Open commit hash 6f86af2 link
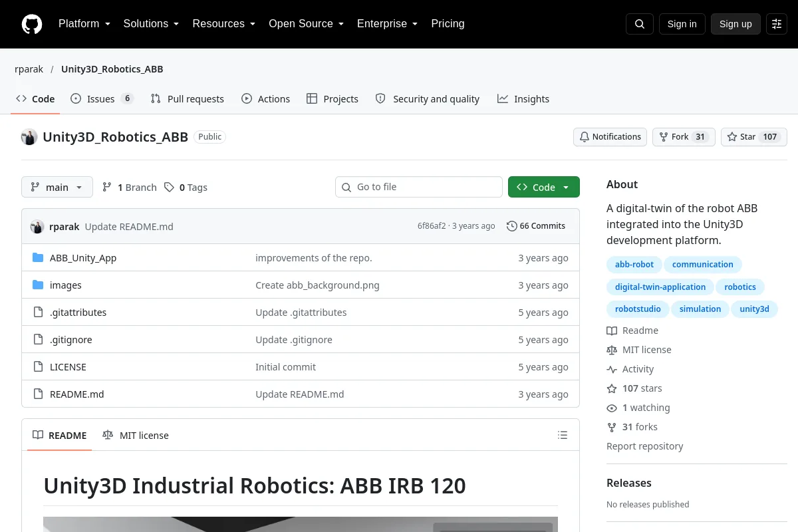 tap(432, 226)
